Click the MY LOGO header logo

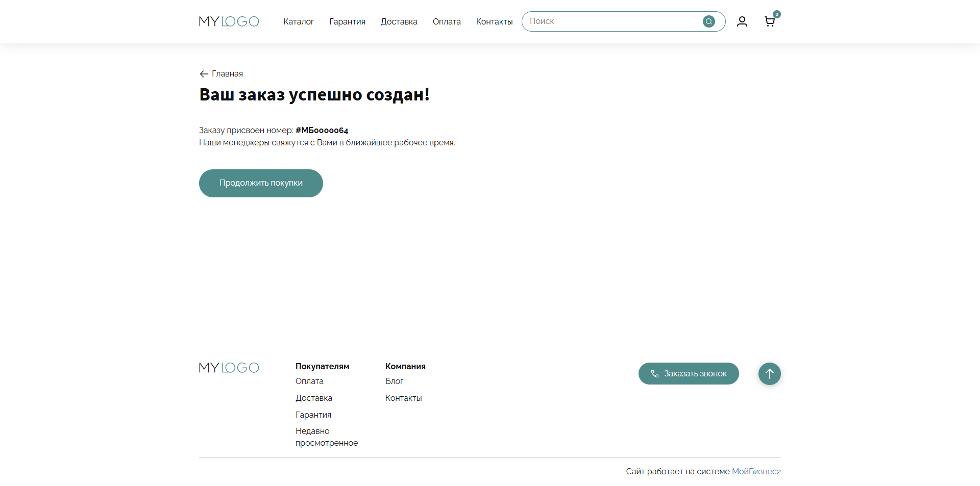(229, 21)
